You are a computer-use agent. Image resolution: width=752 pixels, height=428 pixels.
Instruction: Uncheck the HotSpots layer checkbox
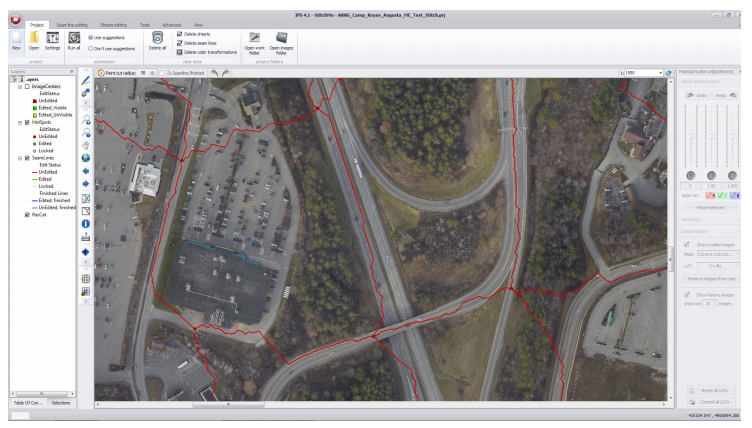(26, 122)
